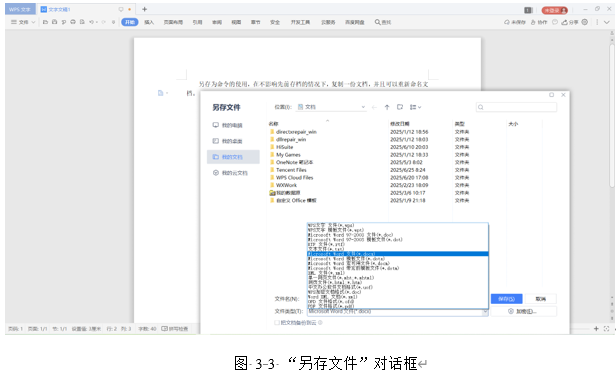Image resolution: width=616 pixels, height=374 pixels.
Task: Select the WXWork folder
Action: 286,185
